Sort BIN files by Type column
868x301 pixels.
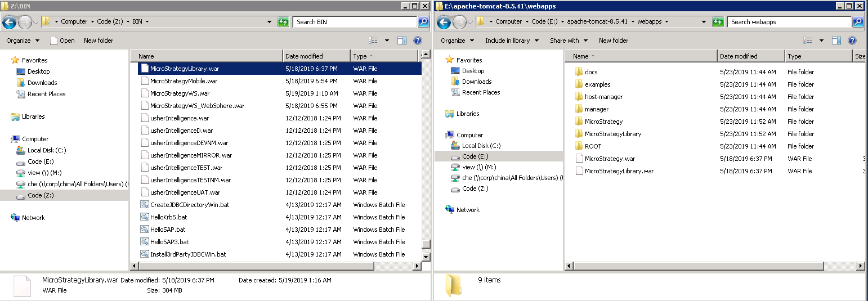pyautogui.click(x=383, y=56)
